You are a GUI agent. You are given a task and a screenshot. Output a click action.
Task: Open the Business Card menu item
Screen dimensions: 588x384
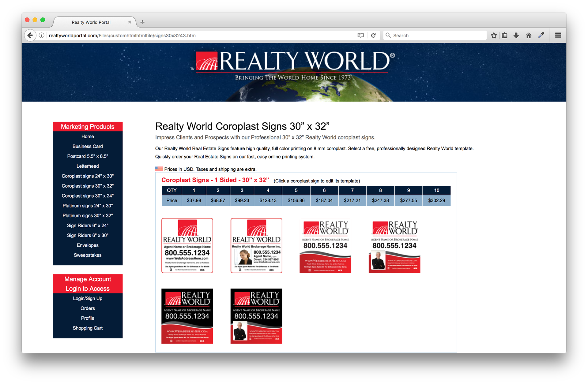click(88, 146)
